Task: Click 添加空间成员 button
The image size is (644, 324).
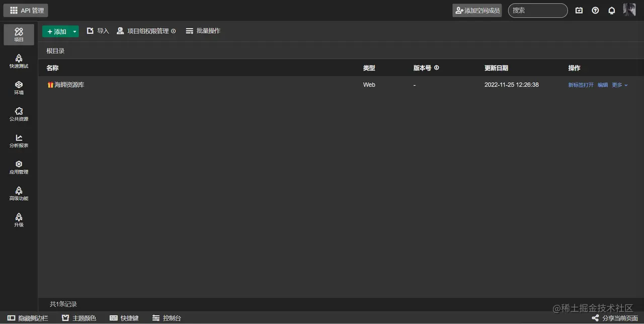Action: coord(477,10)
